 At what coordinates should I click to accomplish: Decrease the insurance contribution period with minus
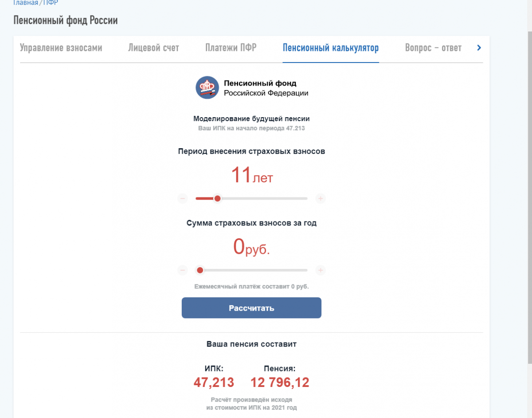[183, 198]
